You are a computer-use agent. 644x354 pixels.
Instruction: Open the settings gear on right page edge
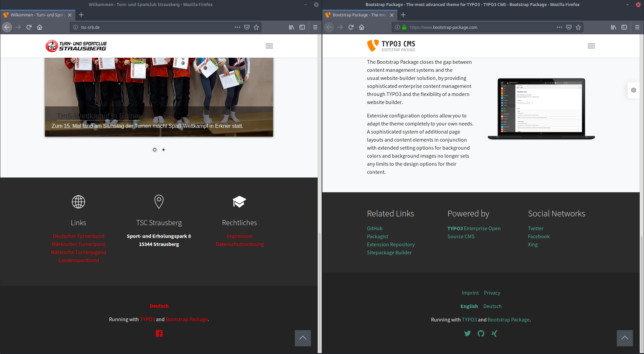633,90
